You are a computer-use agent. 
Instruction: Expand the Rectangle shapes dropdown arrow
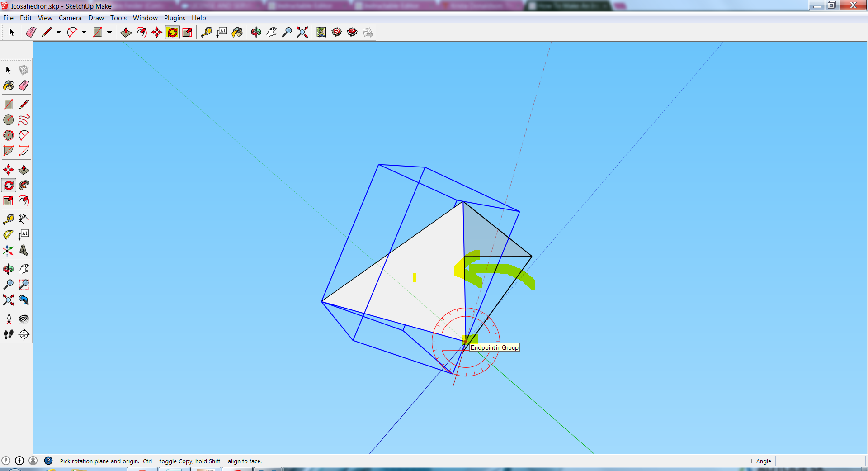(x=109, y=32)
